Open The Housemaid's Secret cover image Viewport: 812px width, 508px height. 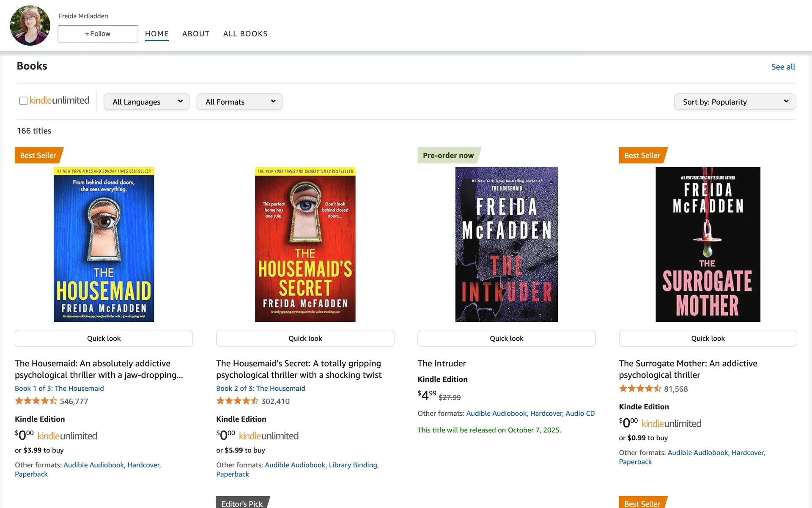(305, 244)
